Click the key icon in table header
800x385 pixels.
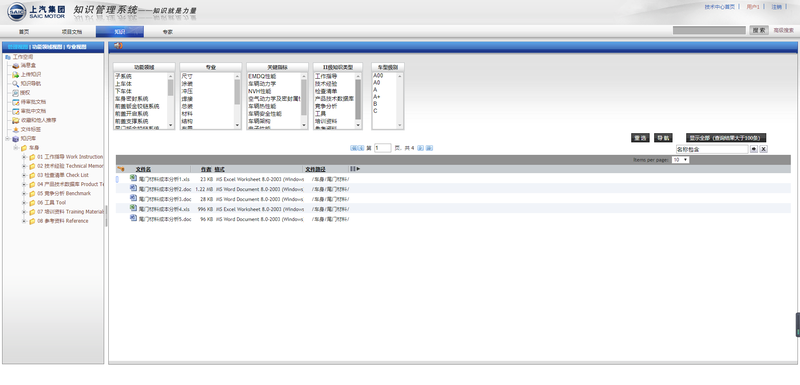click(121, 169)
